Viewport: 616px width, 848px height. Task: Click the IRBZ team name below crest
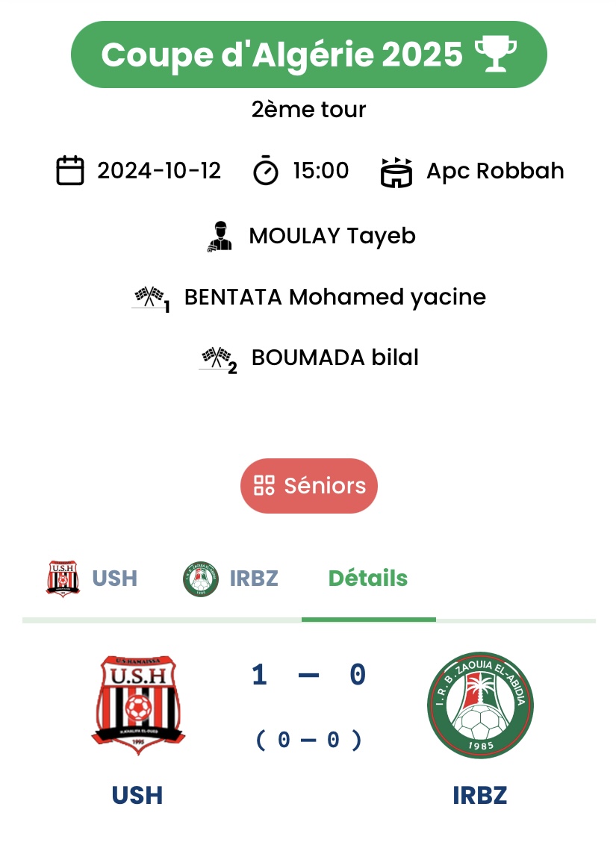(x=480, y=795)
